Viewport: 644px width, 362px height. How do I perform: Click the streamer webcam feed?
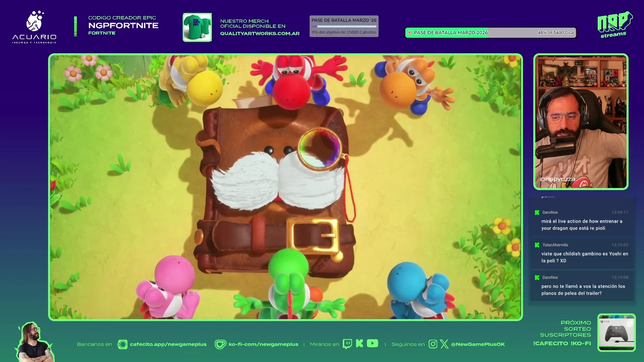click(x=581, y=122)
